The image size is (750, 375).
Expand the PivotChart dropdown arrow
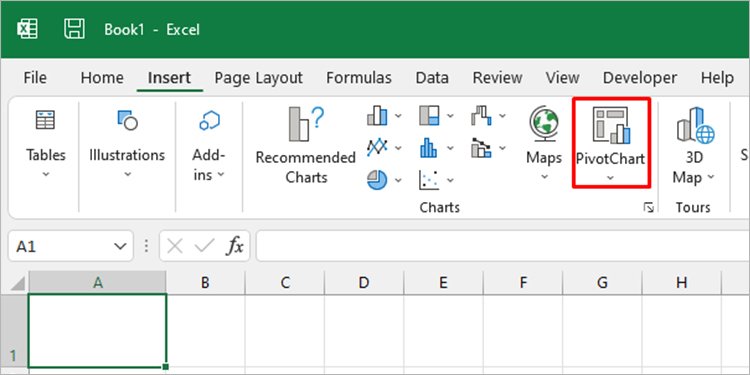[610, 178]
